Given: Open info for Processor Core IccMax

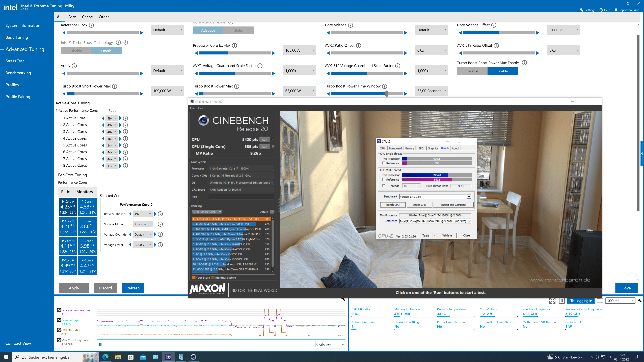Looking at the screenshot, I should pos(234,45).
